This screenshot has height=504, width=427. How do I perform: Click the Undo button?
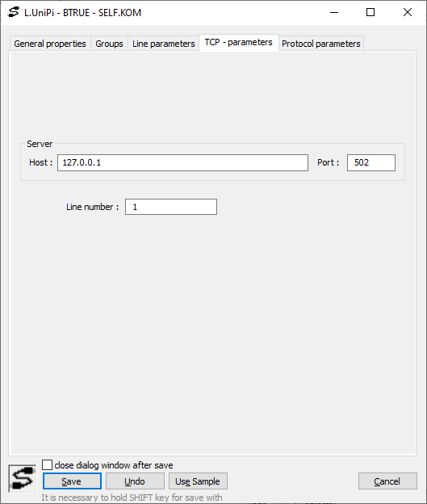(135, 481)
